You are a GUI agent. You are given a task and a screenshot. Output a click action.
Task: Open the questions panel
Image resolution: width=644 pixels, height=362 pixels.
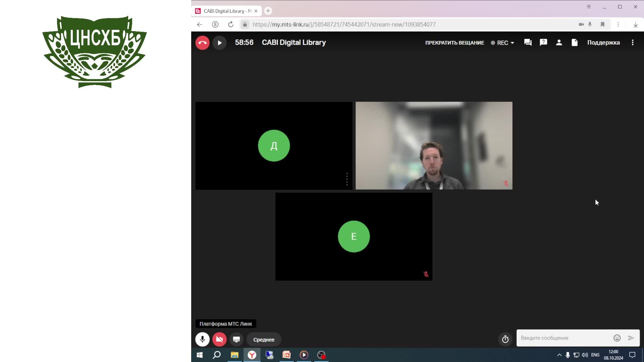543,43
